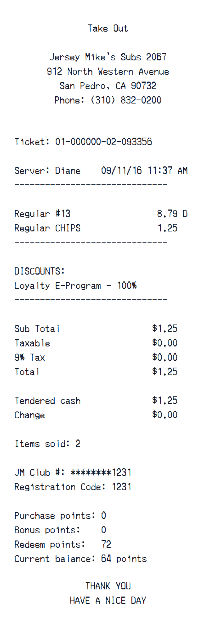Select the Jersey Mike's Subs 2067 store name
This screenshot has height=644, width=216.
click(108, 57)
